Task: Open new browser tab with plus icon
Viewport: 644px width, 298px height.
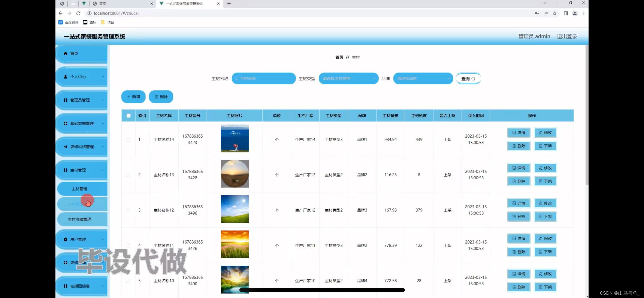Action: [229, 4]
